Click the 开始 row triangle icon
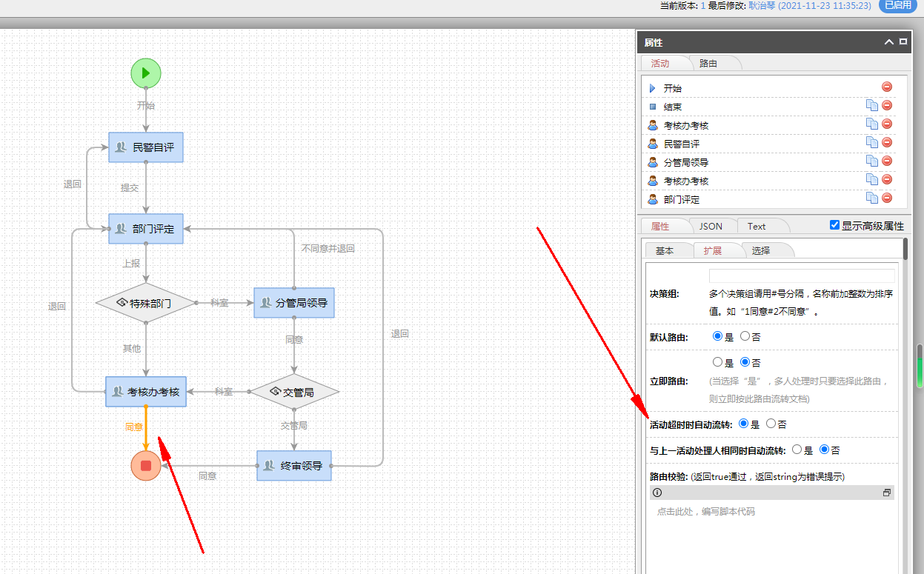 coord(653,88)
